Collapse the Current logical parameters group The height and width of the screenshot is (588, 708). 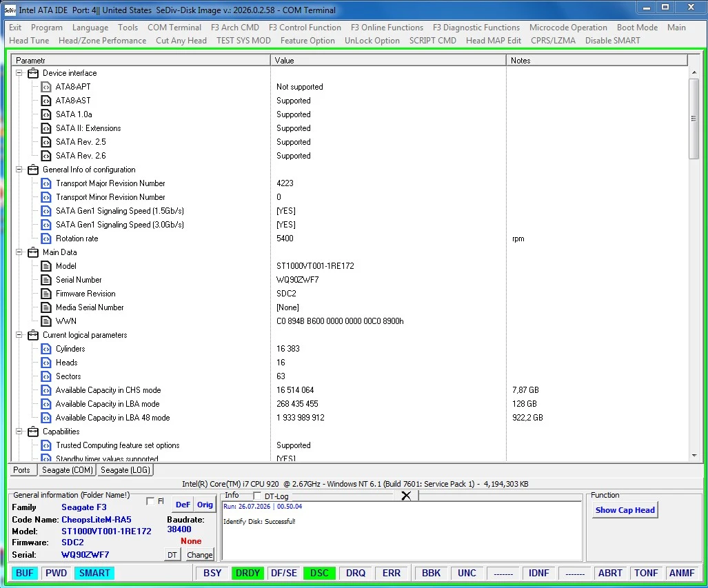[x=19, y=334]
